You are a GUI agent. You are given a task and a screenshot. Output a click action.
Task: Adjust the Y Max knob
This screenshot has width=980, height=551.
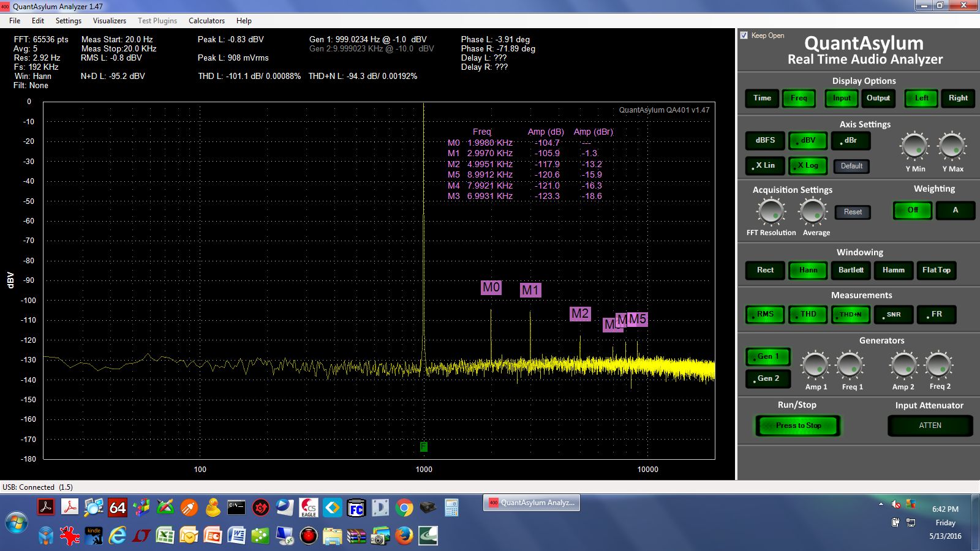[x=952, y=147]
